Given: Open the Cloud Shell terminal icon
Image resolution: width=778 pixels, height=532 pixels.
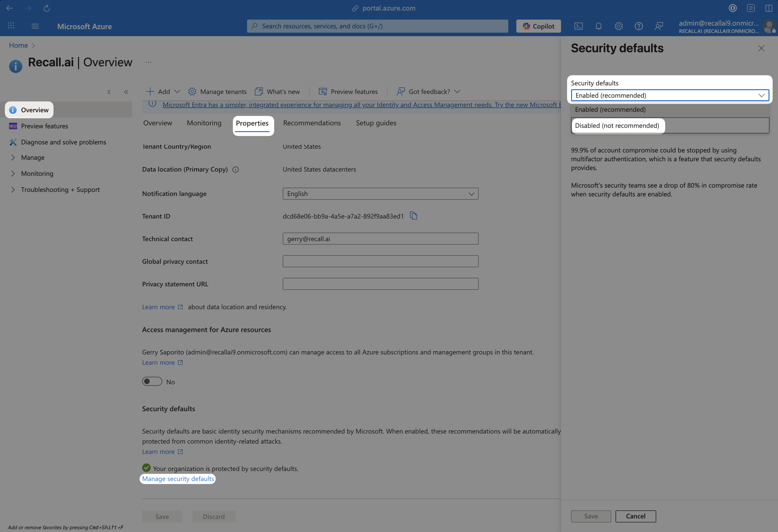Looking at the screenshot, I should [578, 26].
